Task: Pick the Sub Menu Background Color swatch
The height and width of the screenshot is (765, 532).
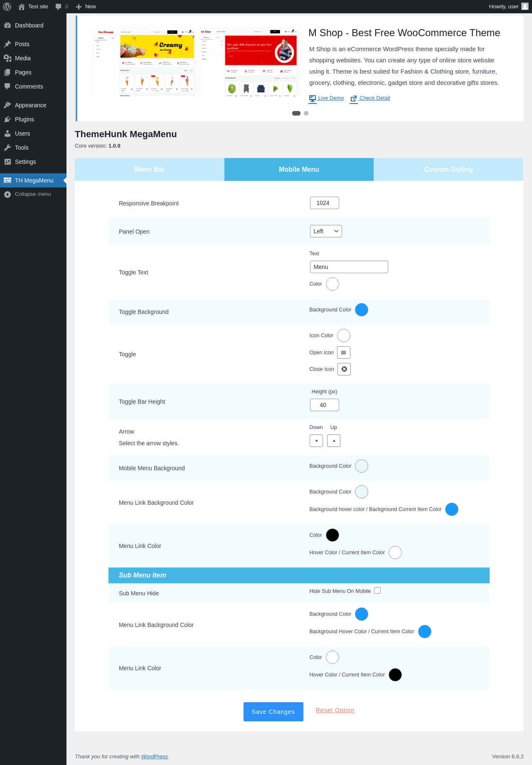Action: [x=362, y=614]
